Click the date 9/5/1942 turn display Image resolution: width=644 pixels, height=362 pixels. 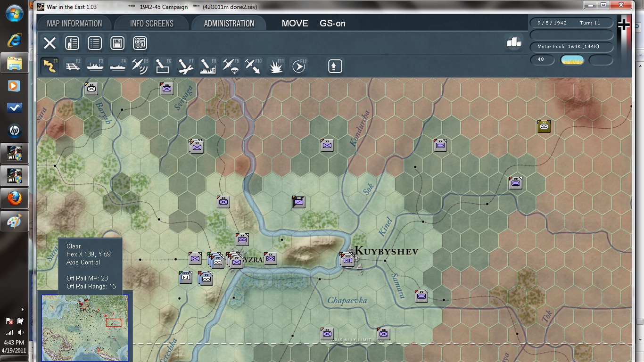(x=571, y=23)
